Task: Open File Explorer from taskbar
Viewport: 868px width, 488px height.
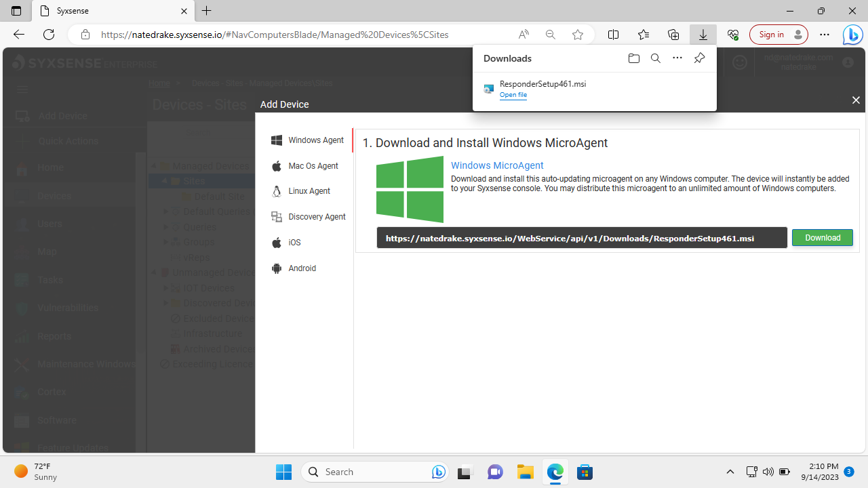Action: click(525, 472)
